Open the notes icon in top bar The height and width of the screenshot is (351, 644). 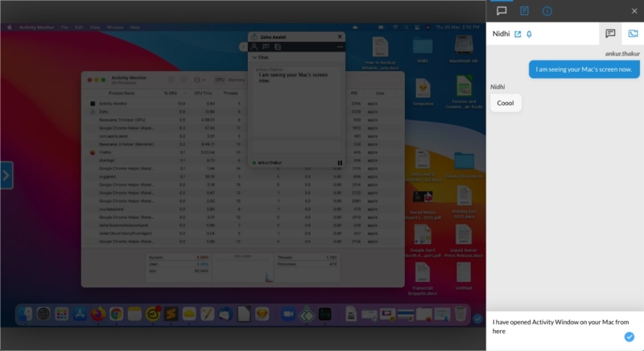(x=524, y=11)
